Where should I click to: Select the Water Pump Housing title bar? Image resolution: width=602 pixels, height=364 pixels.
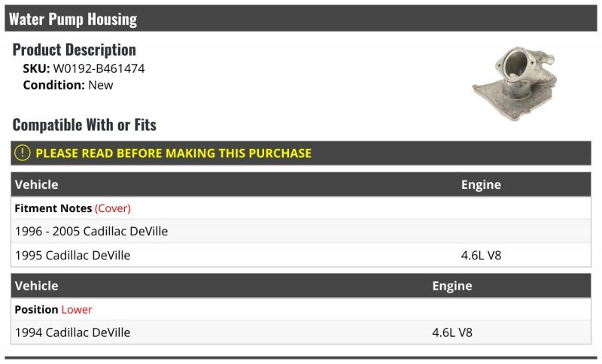click(301, 18)
